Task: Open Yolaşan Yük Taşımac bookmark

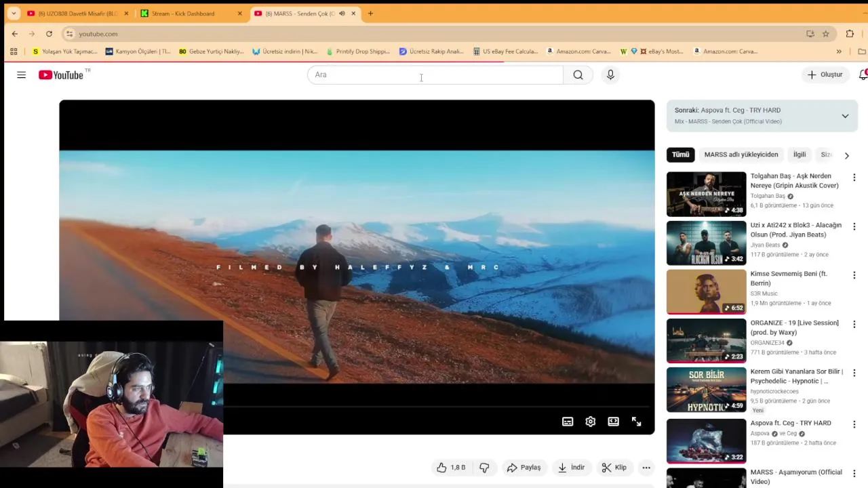Action: click(x=65, y=52)
